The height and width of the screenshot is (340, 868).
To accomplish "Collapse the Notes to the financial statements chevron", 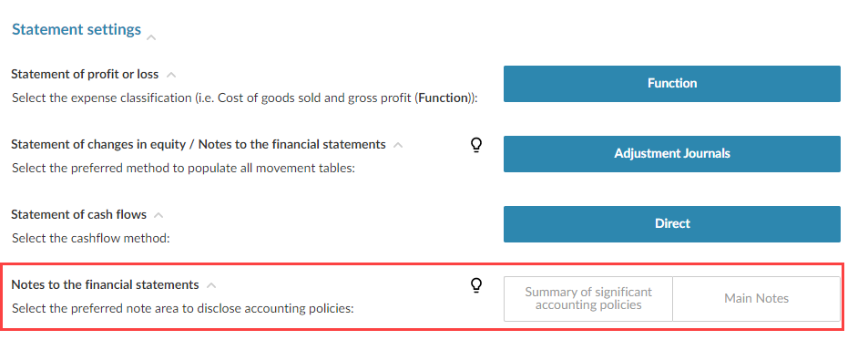I will point(210,285).
